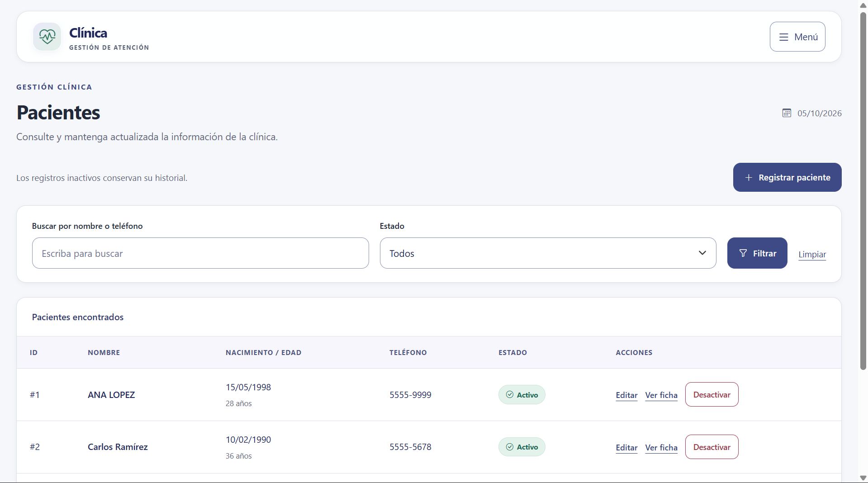Image resolution: width=868 pixels, height=483 pixels.
Task: Click the scrollbar up arrow
Action: click(x=863, y=5)
